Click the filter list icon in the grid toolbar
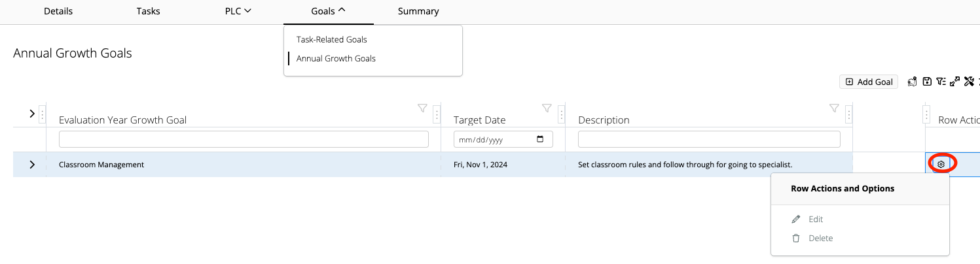Viewport: 980px width, 264px height. point(941,82)
